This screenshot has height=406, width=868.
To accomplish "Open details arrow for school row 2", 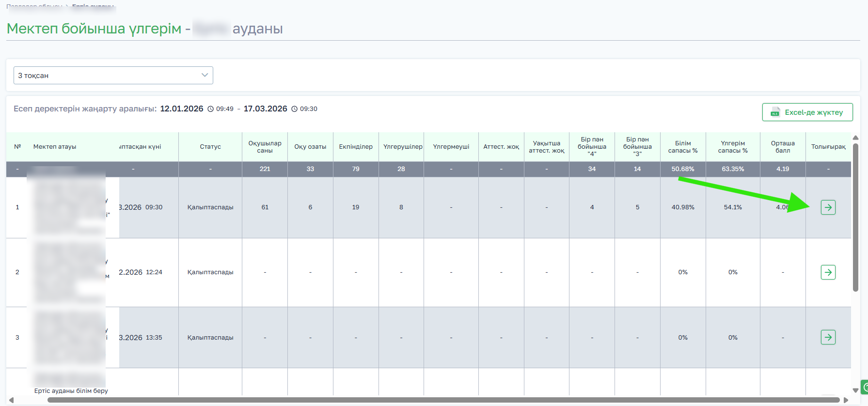I will tap(828, 272).
